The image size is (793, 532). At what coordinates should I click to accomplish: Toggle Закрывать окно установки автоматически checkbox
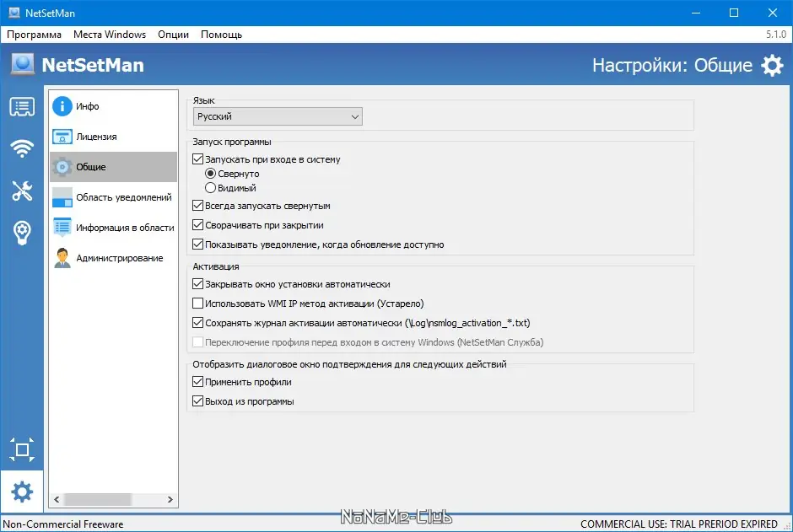click(x=197, y=284)
